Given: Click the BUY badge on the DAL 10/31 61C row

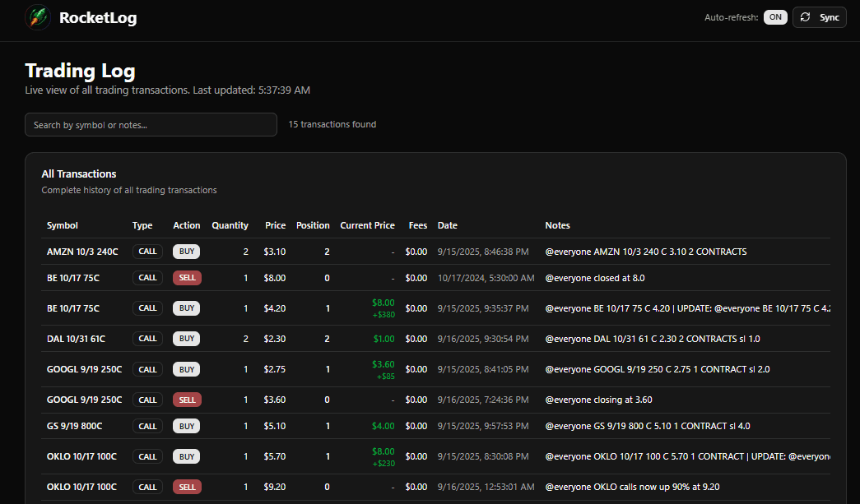Looking at the screenshot, I should tap(186, 338).
